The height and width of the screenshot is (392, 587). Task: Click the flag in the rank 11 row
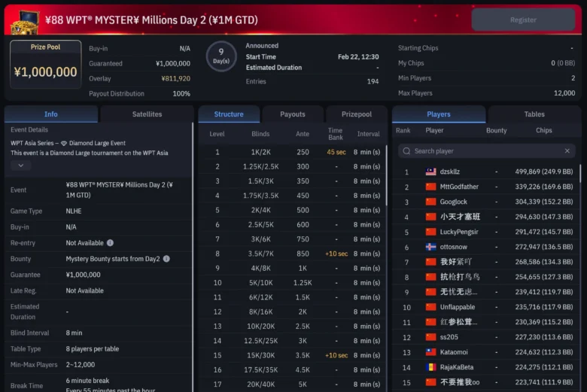pyautogui.click(x=431, y=322)
